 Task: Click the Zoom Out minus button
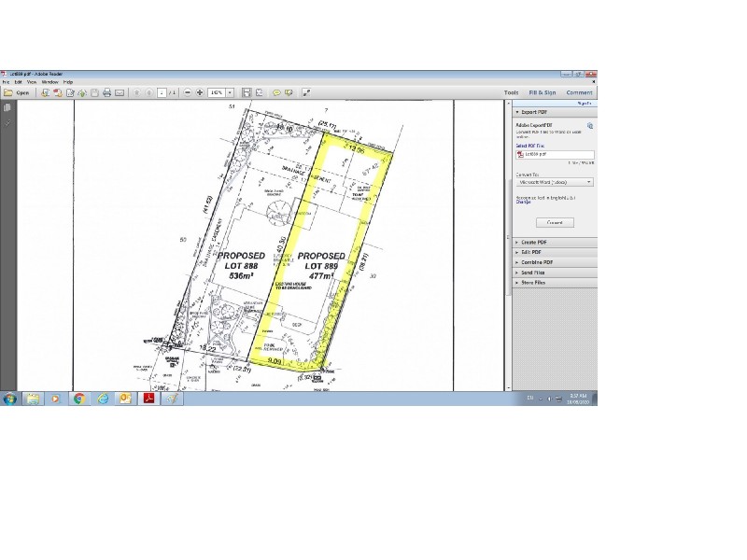pyautogui.click(x=188, y=92)
